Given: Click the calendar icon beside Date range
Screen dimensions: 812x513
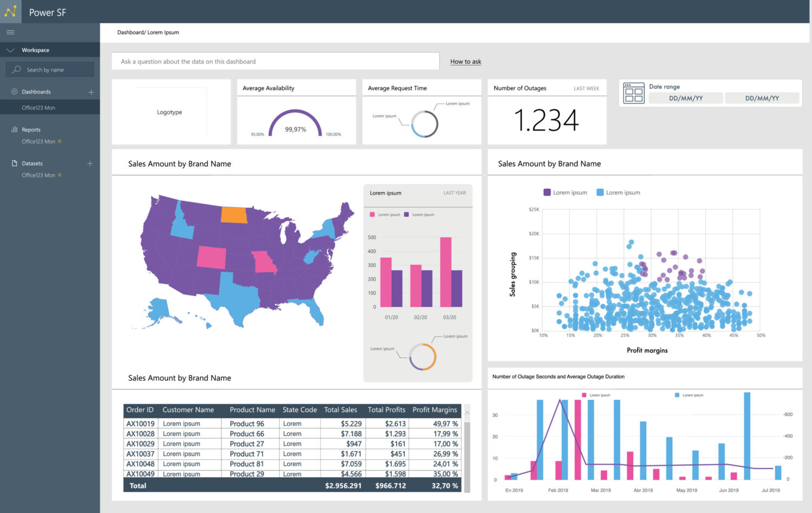Looking at the screenshot, I should 633,94.
